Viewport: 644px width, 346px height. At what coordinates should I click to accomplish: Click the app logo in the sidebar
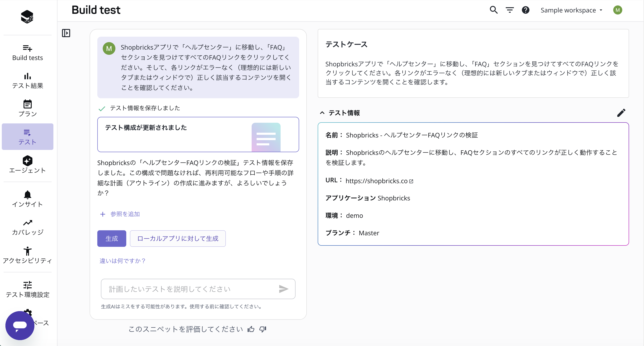pos(27,17)
